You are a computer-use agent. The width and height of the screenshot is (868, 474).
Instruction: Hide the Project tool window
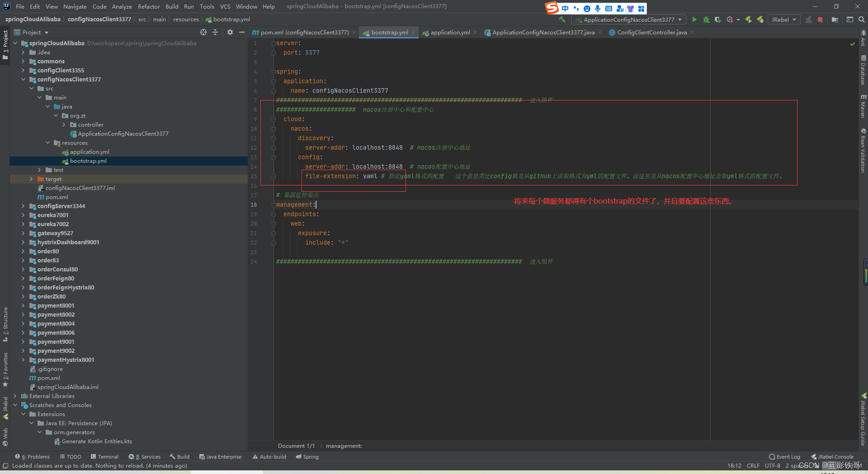(242, 32)
